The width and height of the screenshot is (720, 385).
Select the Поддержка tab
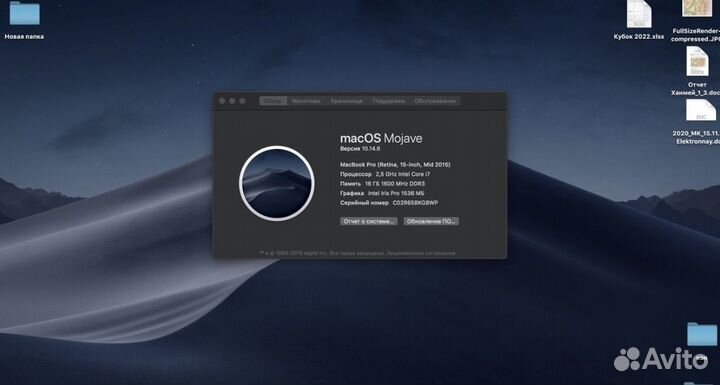(388, 101)
